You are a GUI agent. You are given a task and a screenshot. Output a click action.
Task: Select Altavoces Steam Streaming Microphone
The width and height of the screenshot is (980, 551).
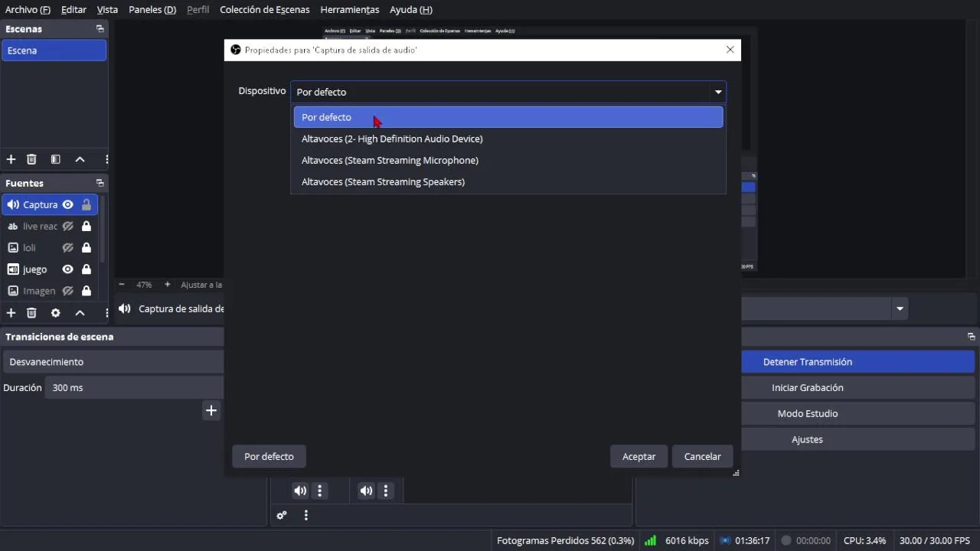508,160
